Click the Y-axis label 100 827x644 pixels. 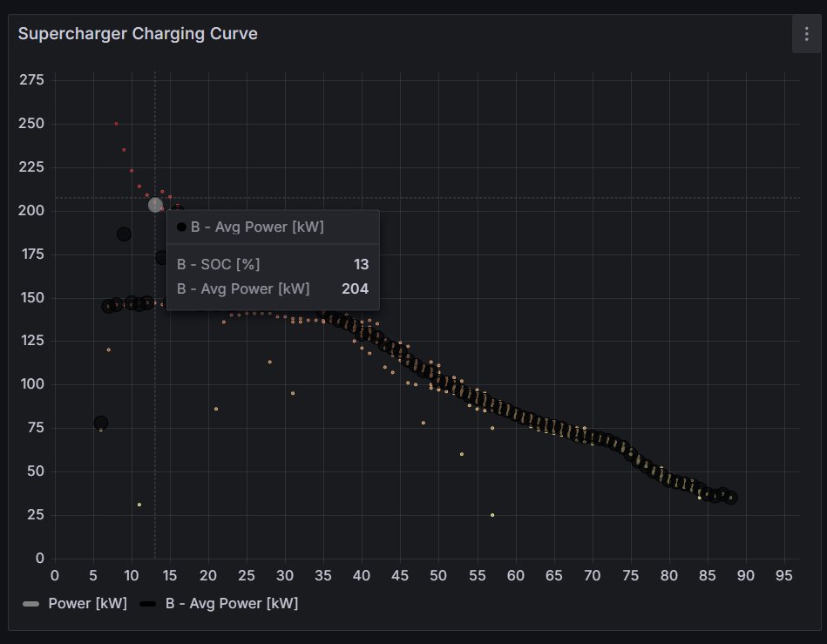click(x=32, y=384)
